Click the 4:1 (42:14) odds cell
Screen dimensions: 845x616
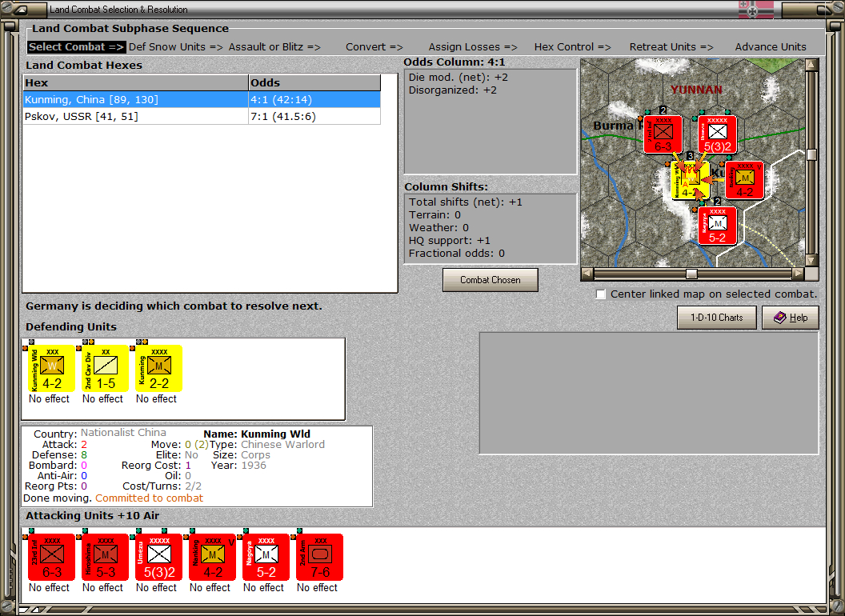pos(314,100)
